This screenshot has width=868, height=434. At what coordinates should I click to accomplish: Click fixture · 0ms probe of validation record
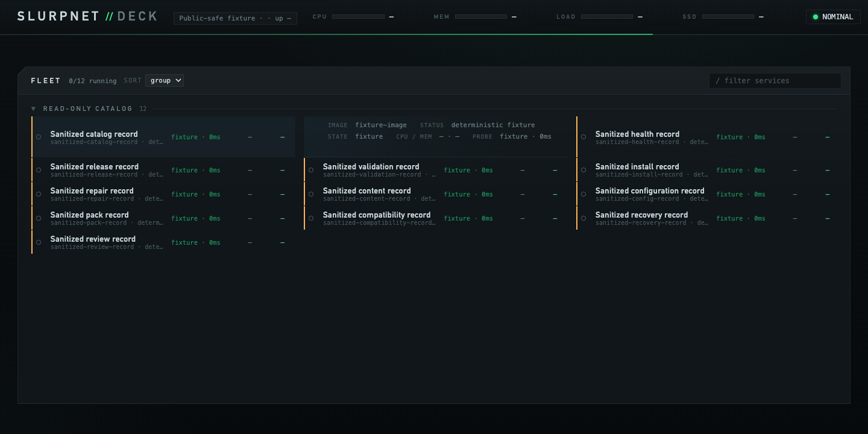pos(468,171)
